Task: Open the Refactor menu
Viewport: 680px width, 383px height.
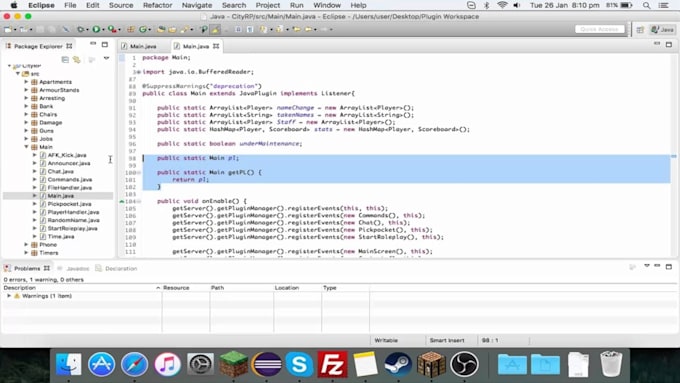Action: pyautogui.click(x=157, y=5)
